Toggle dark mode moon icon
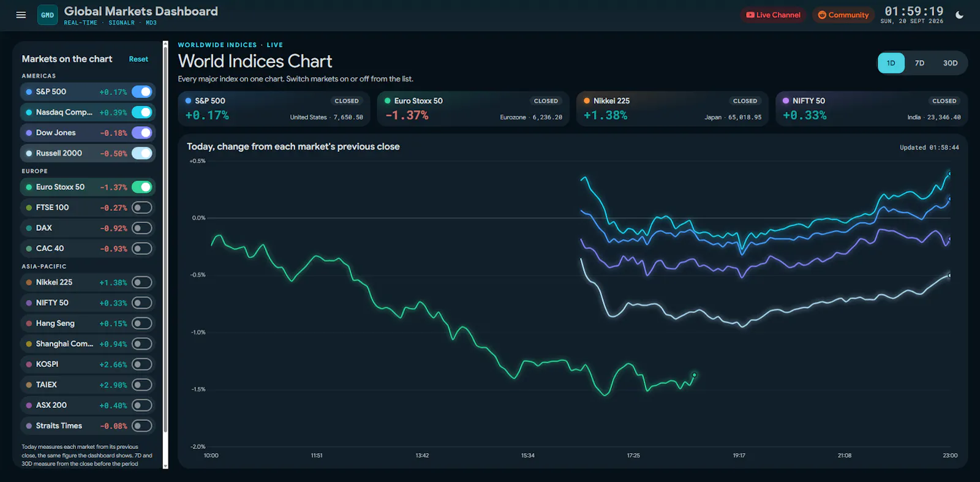Viewport: 980px width, 482px height. pos(959,15)
